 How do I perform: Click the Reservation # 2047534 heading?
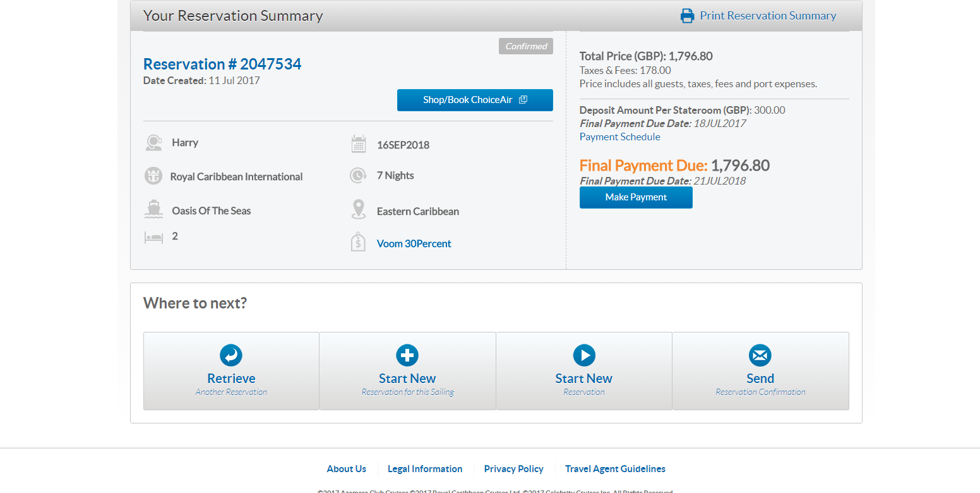pos(222,64)
